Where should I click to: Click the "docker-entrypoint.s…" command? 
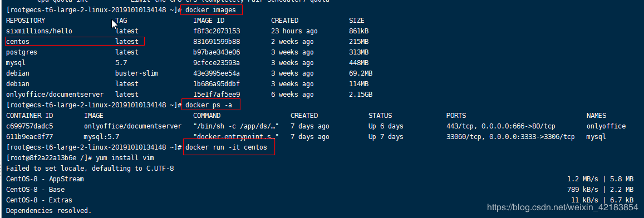tap(236, 137)
